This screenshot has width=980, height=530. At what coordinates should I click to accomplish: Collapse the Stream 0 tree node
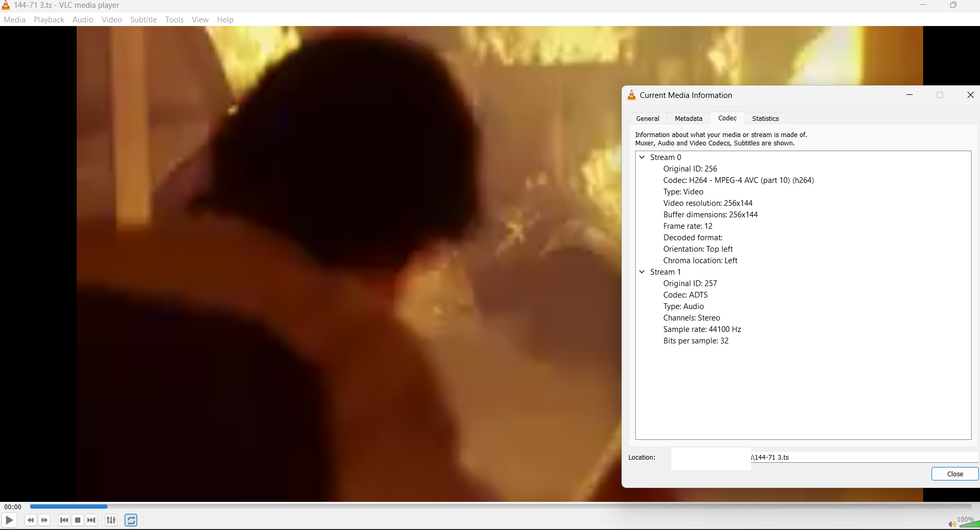(642, 157)
